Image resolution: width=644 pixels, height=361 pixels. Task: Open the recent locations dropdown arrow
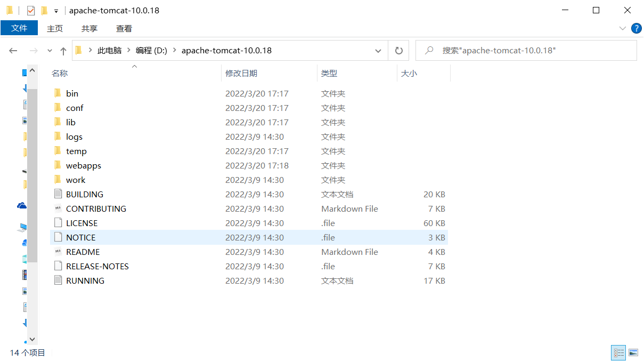[x=50, y=51]
